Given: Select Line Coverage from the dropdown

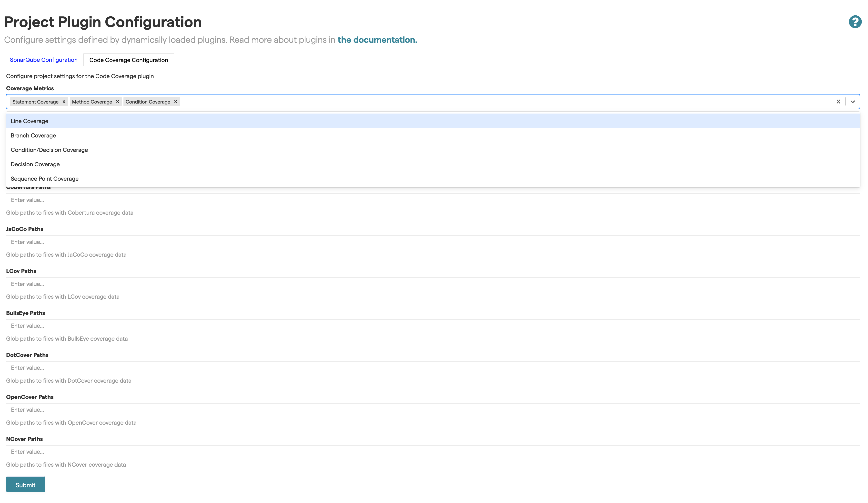Looking at the screenshot, I should (29, 121).
